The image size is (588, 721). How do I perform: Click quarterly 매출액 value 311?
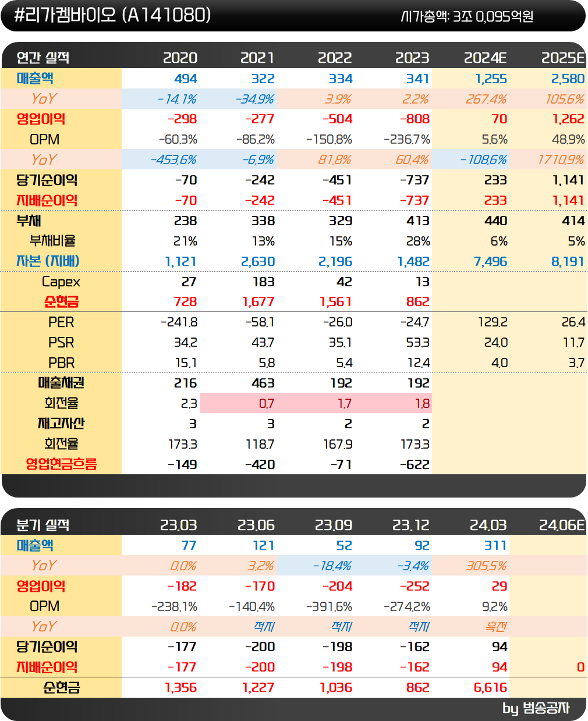(x=495, y=545)
